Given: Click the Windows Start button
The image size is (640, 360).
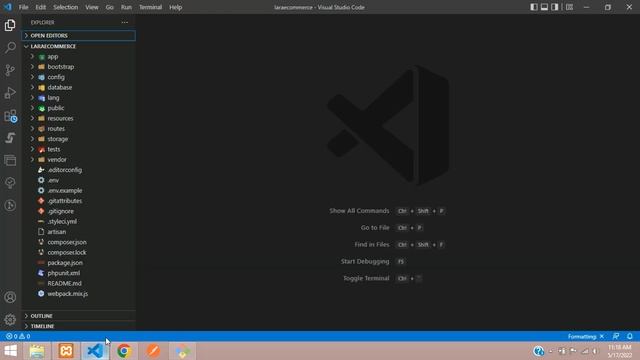Looking at the screenshot, I should click(11, 351).
